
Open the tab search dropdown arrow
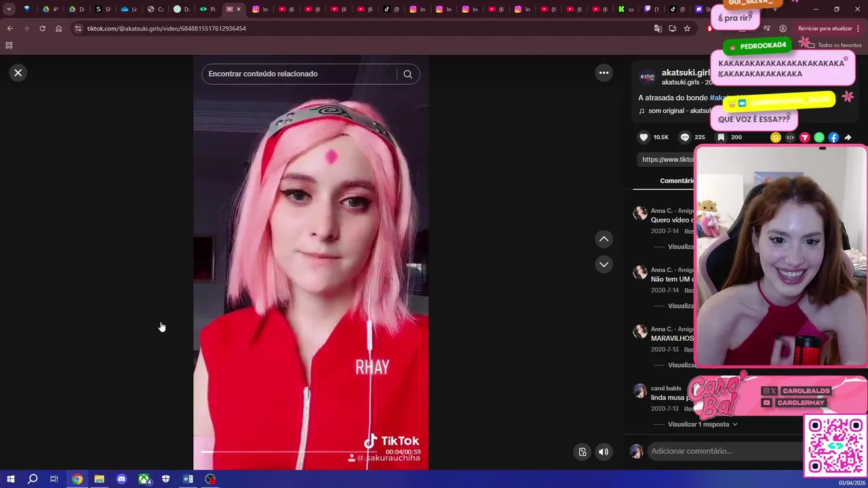[x=9, y=9]
